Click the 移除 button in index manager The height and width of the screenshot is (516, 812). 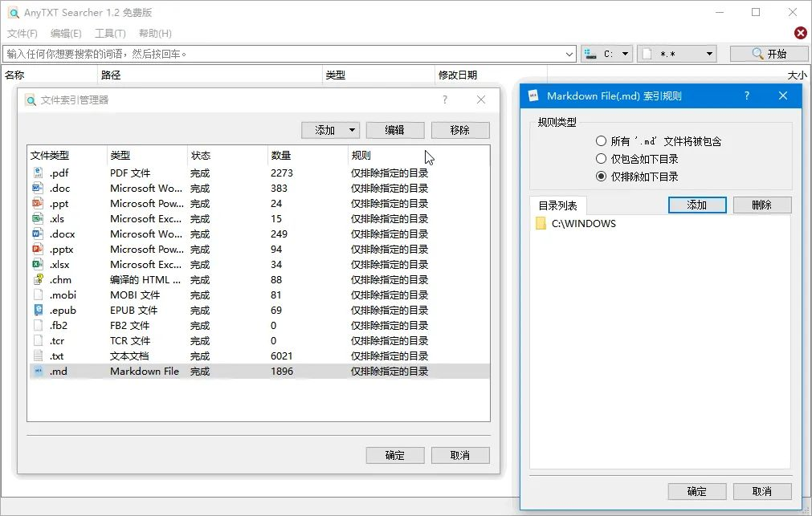[x=460, y=131]
